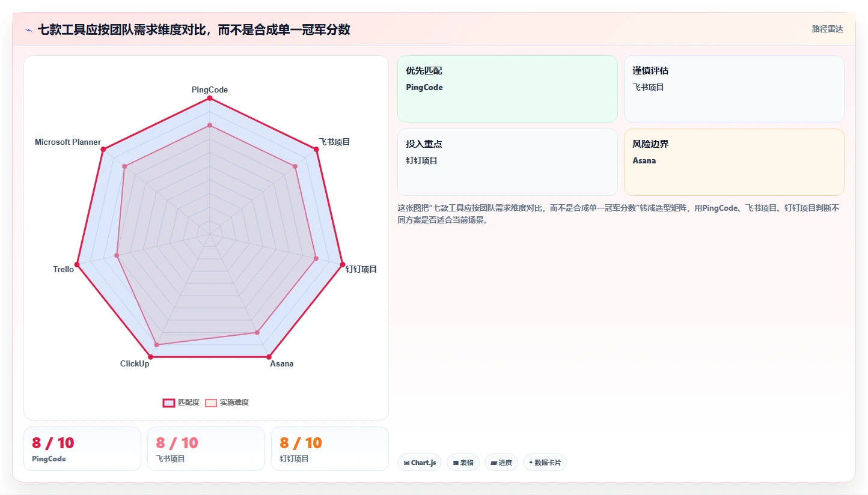Click the orange 8 / 10 score for 钉钉项目
This screenshot has height=495, width=868.
tap(301, 443)
